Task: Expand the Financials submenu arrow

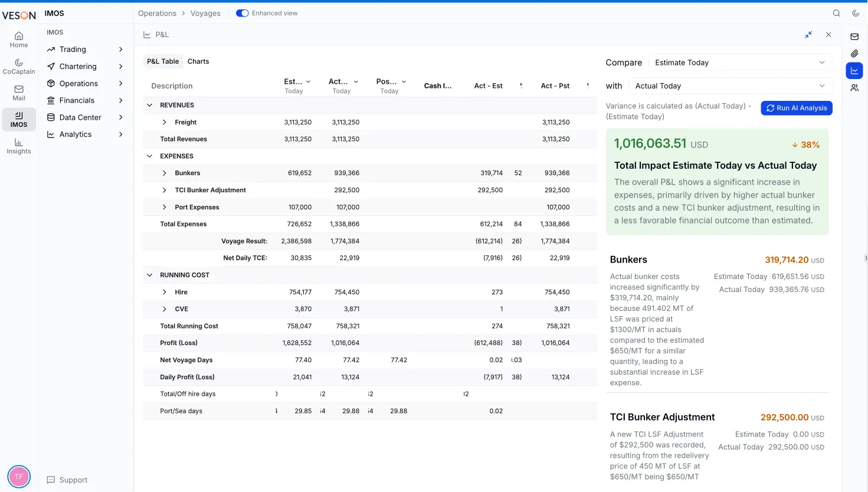Action: point(121,100)
